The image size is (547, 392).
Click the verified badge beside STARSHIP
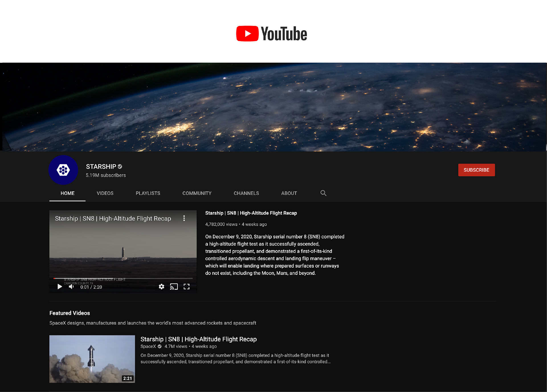pos(120,166)
